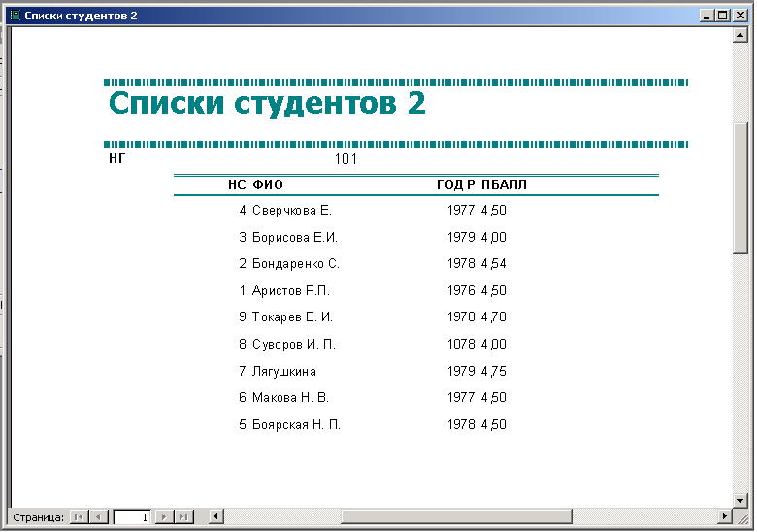Viewport: 757px width, 532px height.
Task: Click birth year 1976 in Аристов row
Action: tap(461, 290)
